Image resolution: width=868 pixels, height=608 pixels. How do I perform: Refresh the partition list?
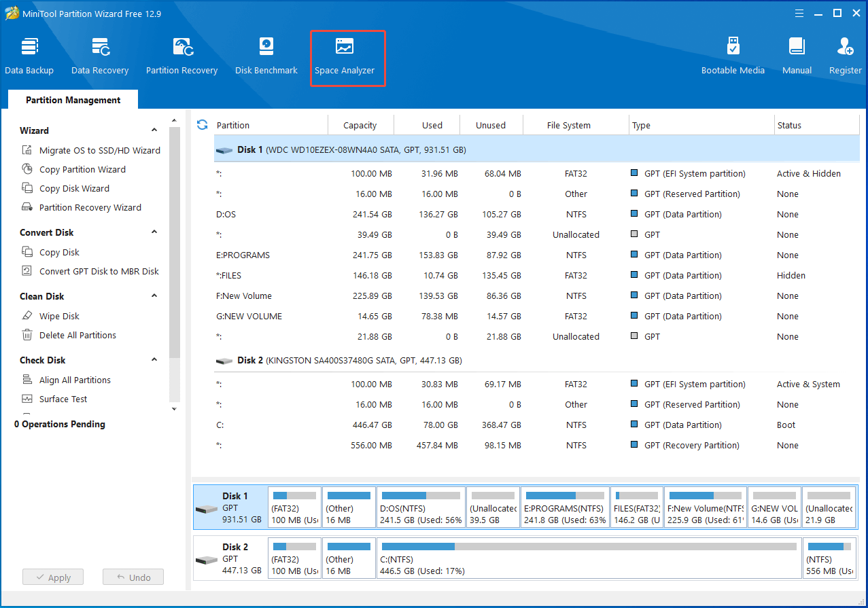click(202, 125)
